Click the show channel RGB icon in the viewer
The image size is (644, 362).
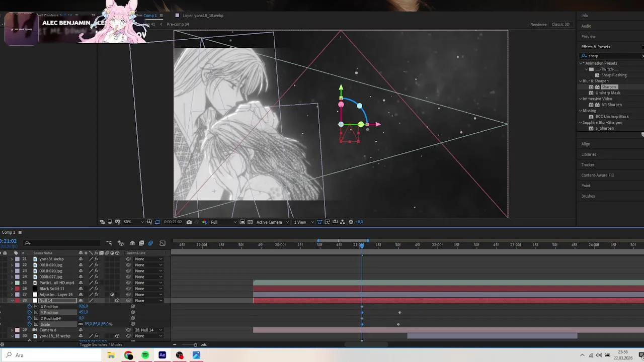(204, 222)
